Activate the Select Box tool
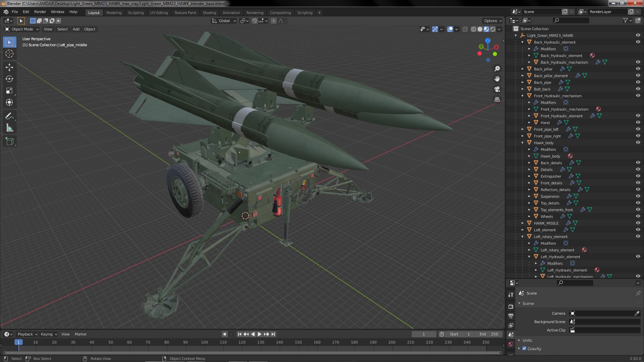The height and width of the screenshot is (362, 644). [x=9, y=42]
